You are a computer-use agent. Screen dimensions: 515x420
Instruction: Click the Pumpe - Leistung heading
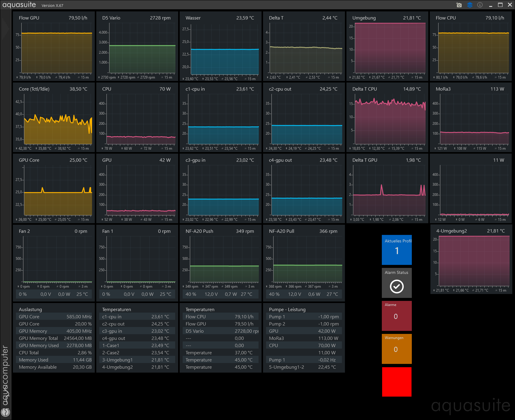(287, 309)
